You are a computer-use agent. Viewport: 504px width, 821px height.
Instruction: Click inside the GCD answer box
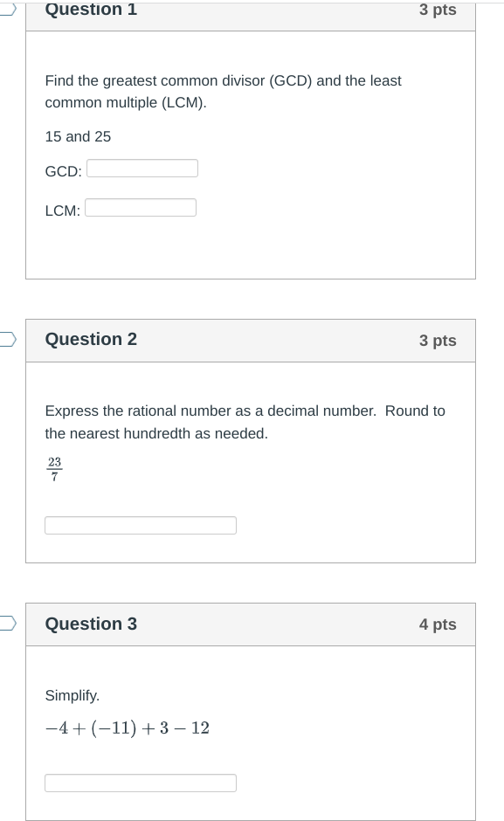point(142,168)
